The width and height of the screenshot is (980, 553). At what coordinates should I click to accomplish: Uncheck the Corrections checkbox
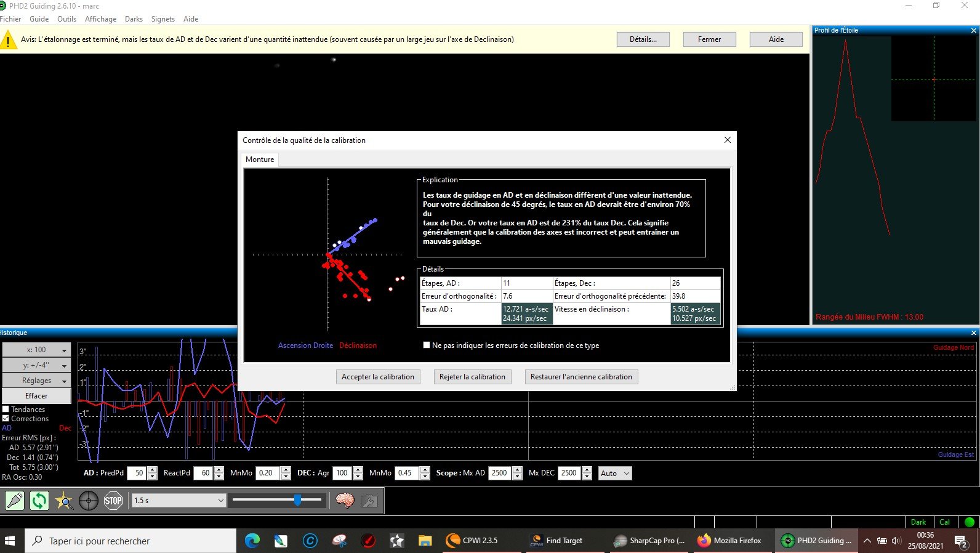[6, 418]
